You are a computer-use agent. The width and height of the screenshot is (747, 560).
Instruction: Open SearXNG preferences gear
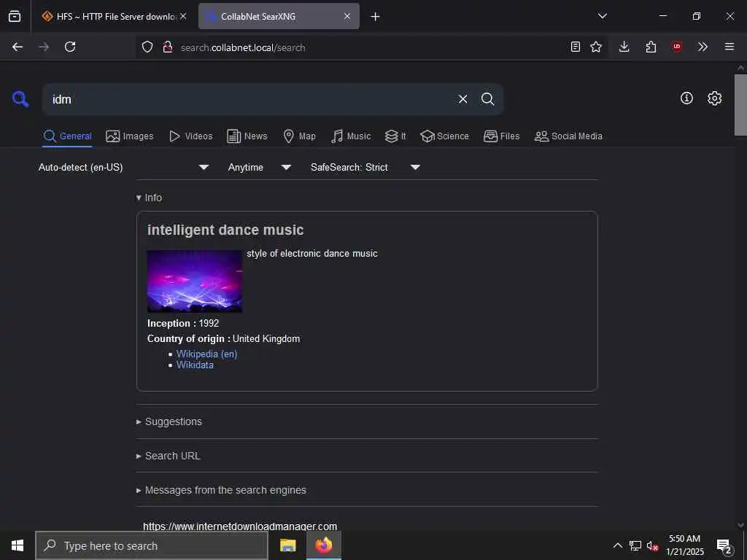click(x=714, y=98)
